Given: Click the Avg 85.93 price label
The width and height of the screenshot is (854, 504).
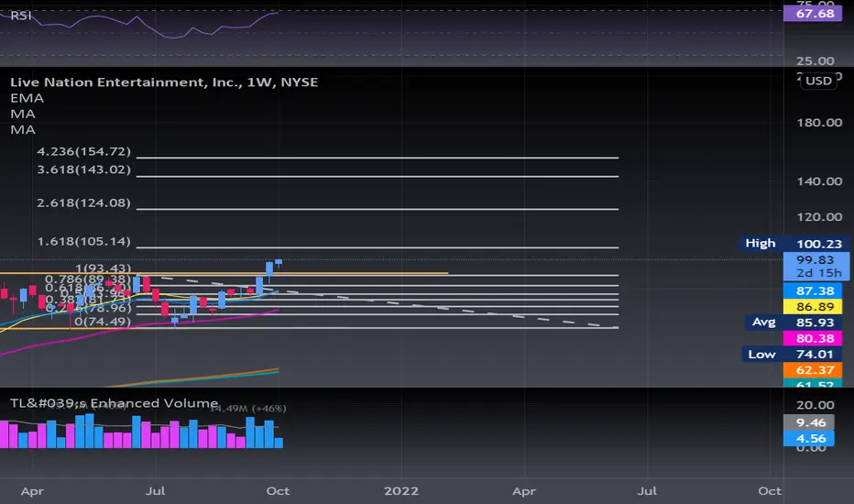Looking at the screenshot, I should point(794,323).
